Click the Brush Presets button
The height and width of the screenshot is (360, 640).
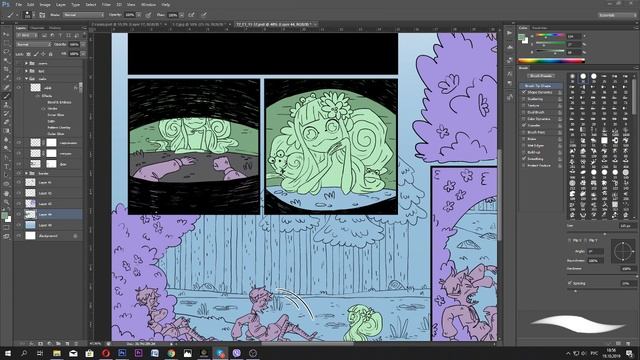(x=541, y=76)
